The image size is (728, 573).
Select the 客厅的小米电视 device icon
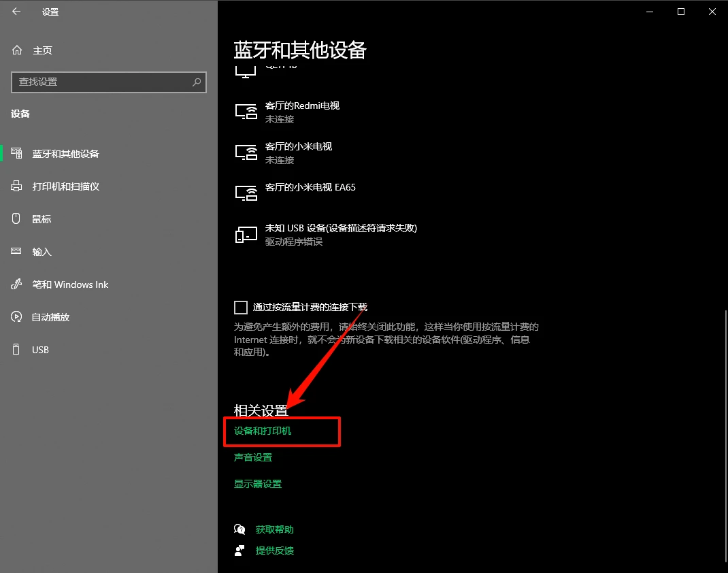click(246, 152)
